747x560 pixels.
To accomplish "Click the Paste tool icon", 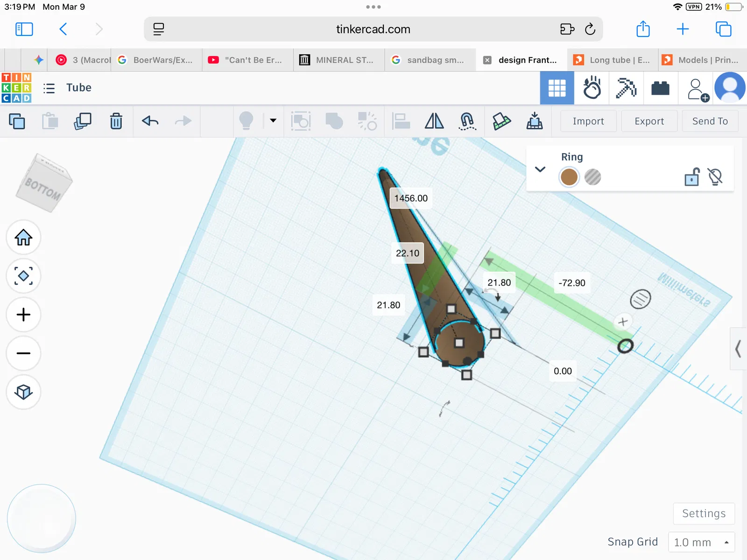I will click(x=50, y=121).
